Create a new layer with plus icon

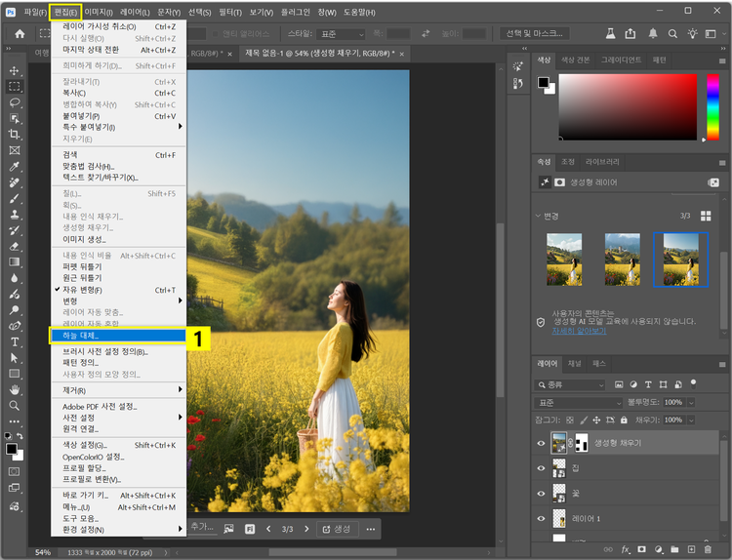click(692, 549)
